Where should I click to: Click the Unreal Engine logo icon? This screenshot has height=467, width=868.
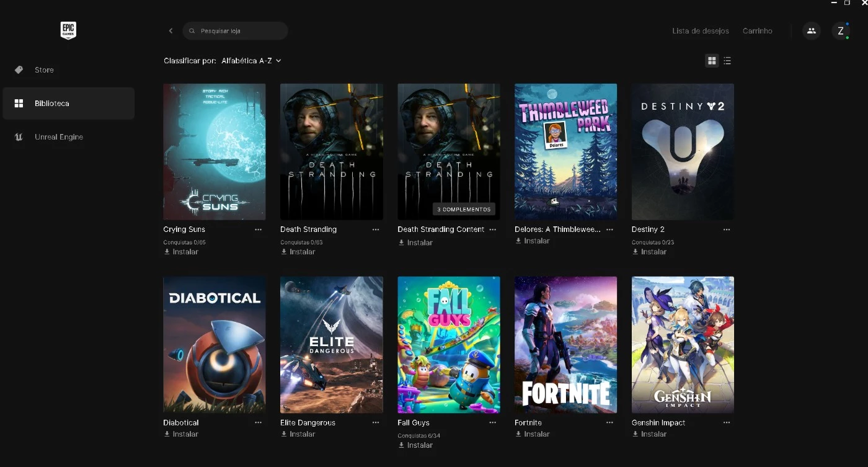click(19, 137)
